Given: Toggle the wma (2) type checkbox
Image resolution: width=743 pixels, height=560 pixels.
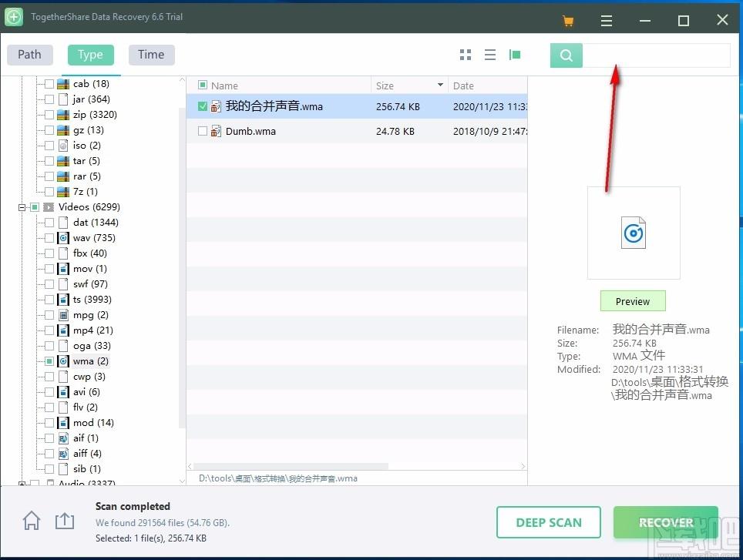Looking at the screenshot, I should click(49, 361).
